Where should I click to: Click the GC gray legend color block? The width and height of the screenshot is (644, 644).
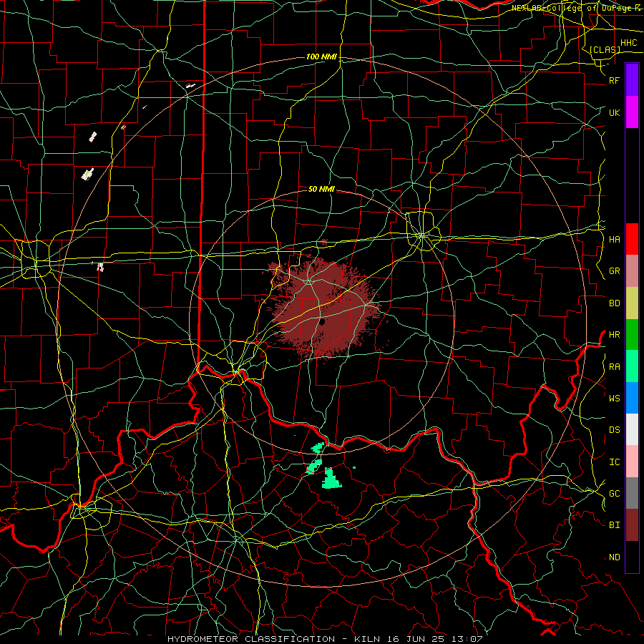point(632,493)
